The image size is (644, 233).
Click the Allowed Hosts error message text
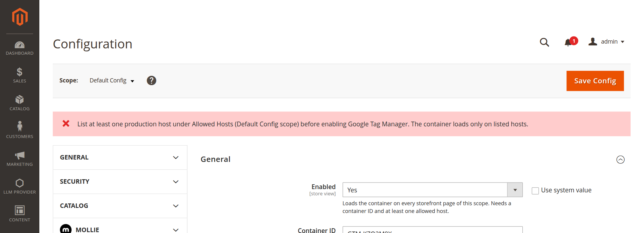click(x=303, y=124)
